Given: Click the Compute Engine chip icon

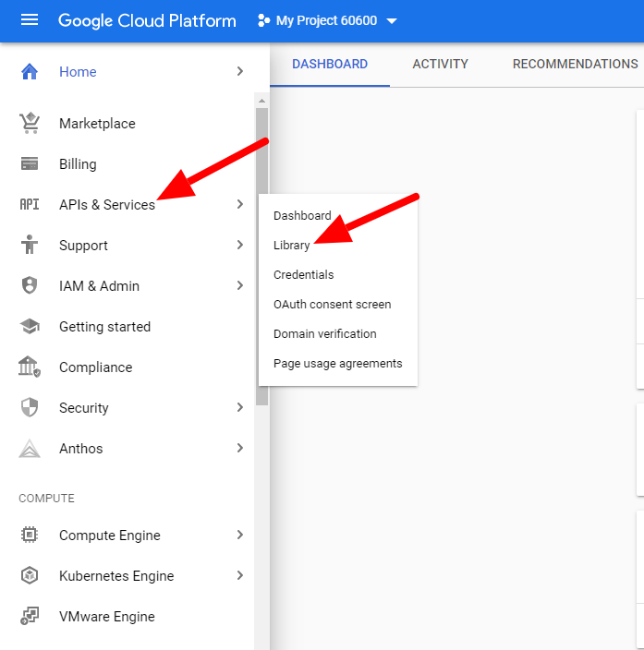Looking at the screenshot, I should tap(30, 536).
